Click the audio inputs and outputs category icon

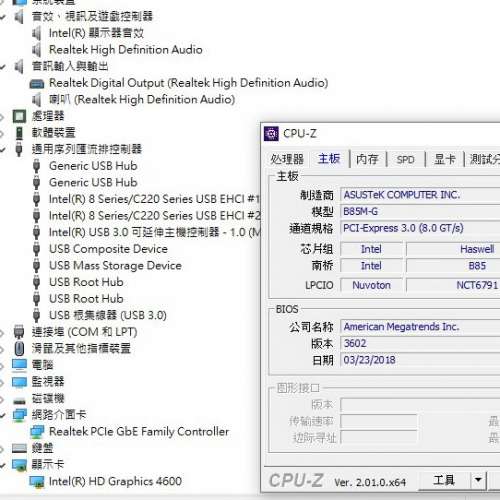click(x=19, y=66)
